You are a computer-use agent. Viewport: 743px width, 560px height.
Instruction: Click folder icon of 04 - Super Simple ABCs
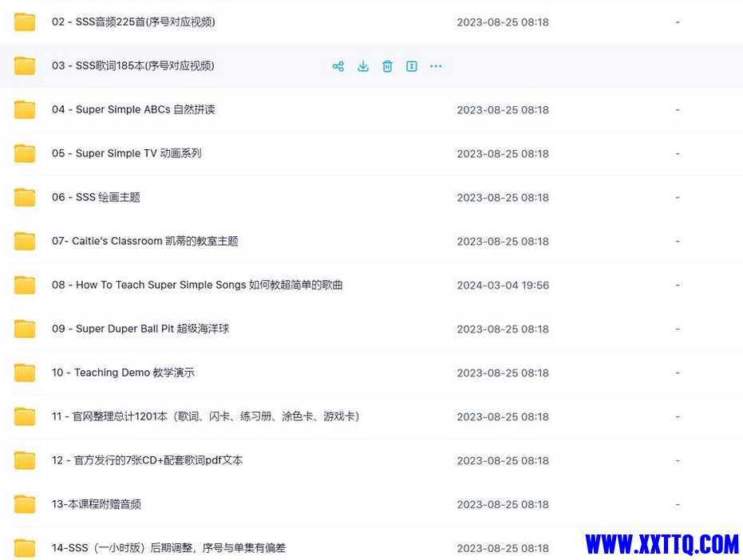pyautogui.click(x=25, y=109)
